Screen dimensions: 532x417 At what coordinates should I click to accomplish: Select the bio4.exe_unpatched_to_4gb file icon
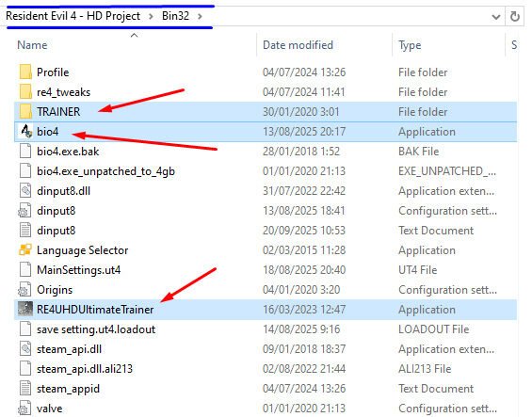25,171
